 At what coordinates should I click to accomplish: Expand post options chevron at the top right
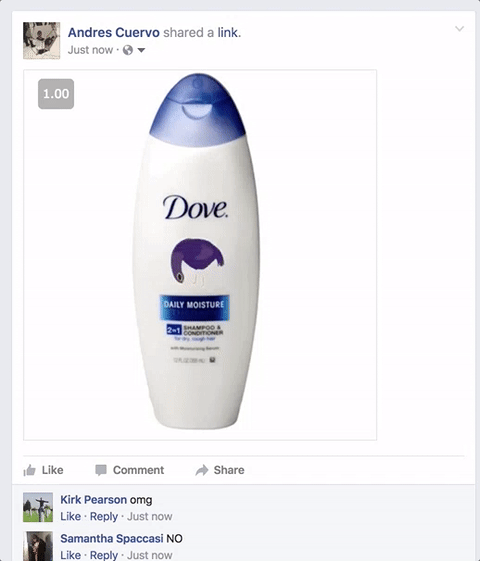(x=460, y=29)
